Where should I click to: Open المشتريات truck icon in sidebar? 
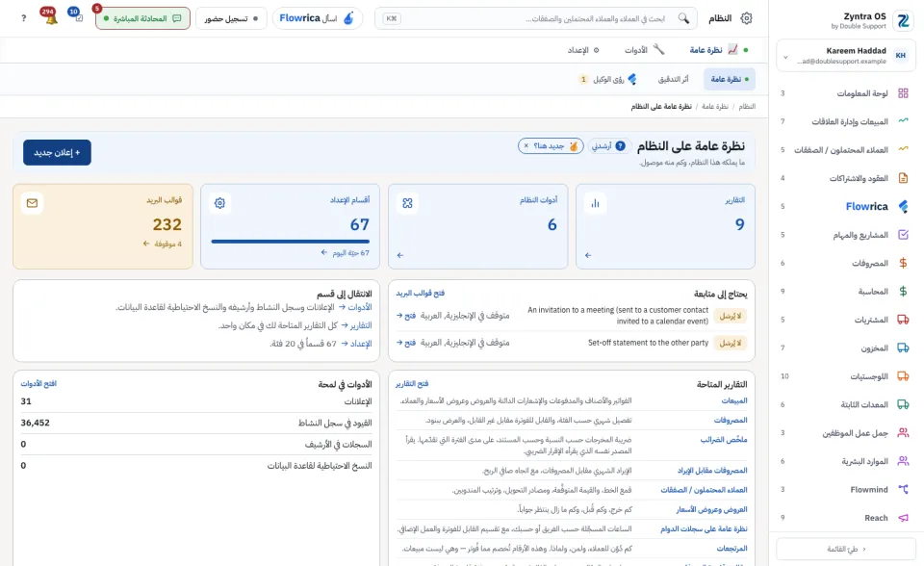pos(903,320)
